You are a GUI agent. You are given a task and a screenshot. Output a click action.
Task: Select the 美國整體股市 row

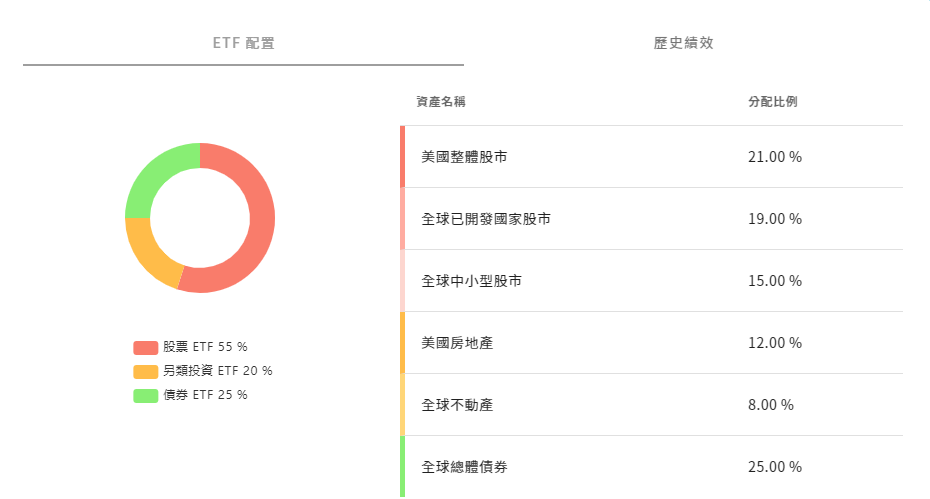[x=652, y=157]
